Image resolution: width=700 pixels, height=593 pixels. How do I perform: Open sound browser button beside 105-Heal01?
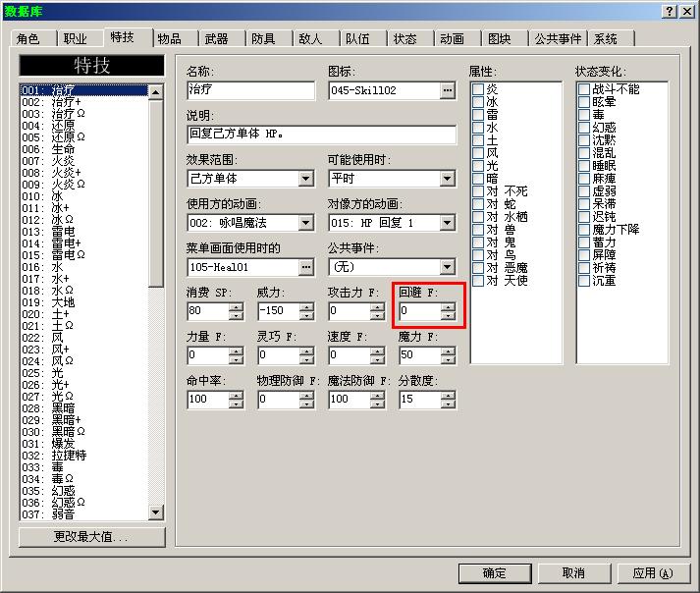coord(305,267)
